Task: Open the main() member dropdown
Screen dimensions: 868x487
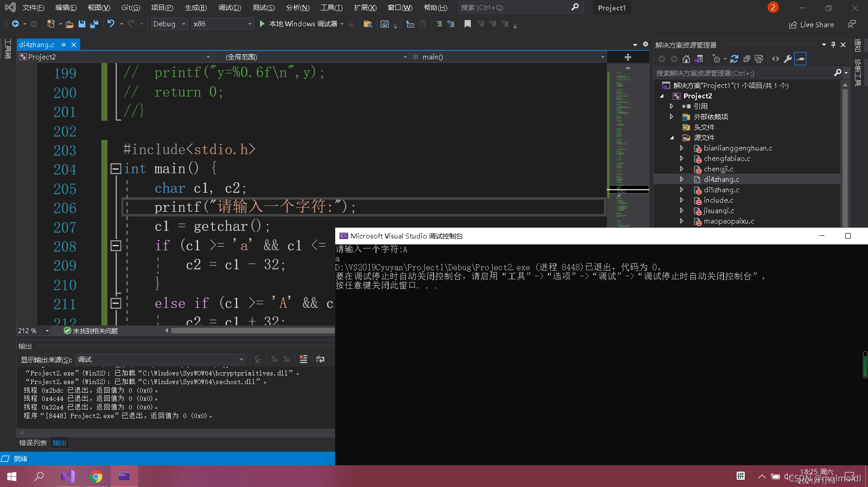Action: pos(508,57)
